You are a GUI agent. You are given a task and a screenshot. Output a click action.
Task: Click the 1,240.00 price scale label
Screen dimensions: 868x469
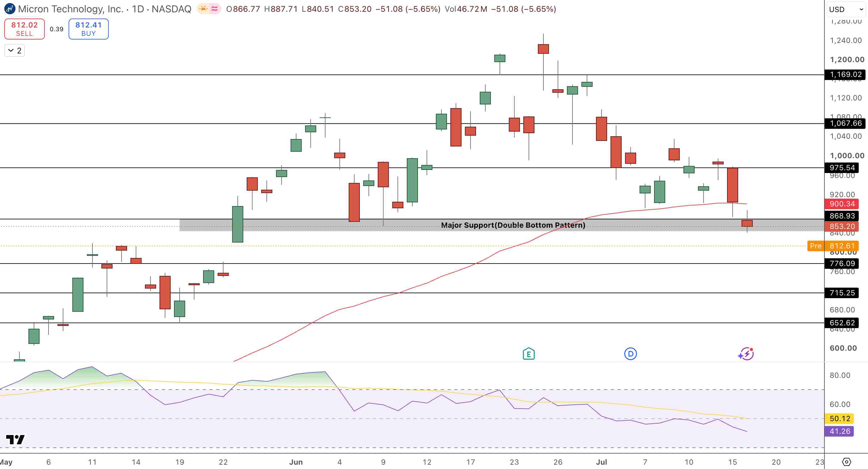846,40
